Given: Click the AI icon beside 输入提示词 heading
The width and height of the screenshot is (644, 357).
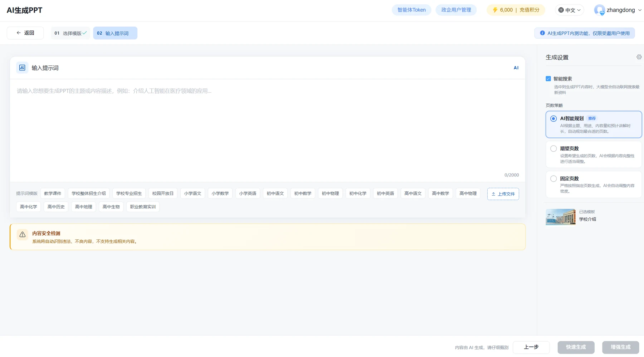Looking at the screenshot, I should (x=22, y=68).
